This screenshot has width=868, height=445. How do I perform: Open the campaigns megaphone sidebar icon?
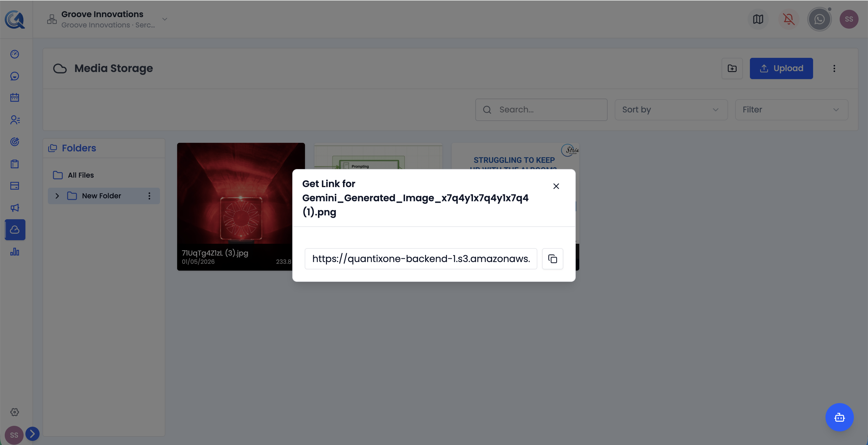tap(14, 208)
